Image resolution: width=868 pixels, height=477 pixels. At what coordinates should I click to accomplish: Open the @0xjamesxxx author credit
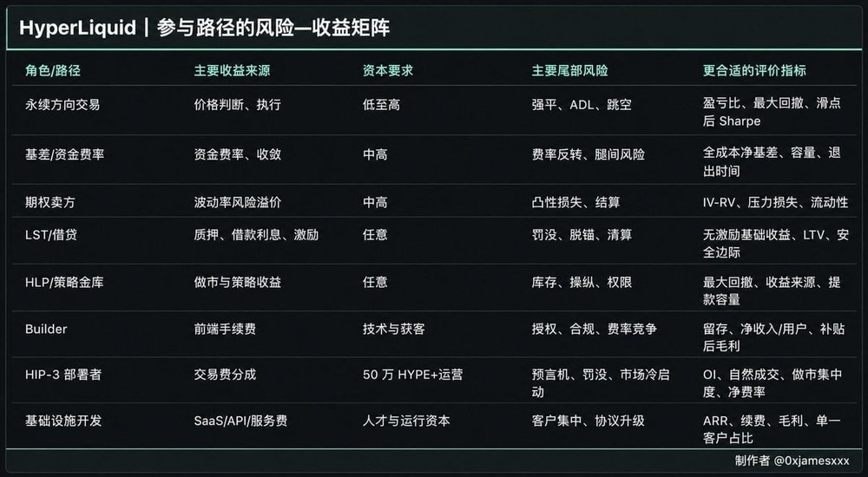click(812, 461)
